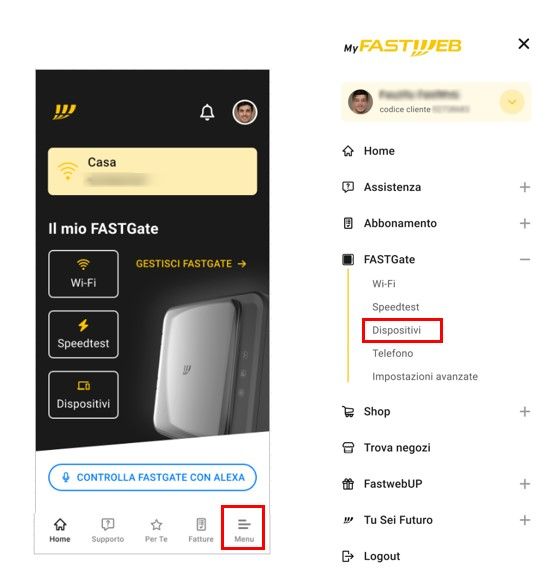Tap the Fastweb logo on the home screen
This screenshot has width=552, height=580.
(64, 112)
